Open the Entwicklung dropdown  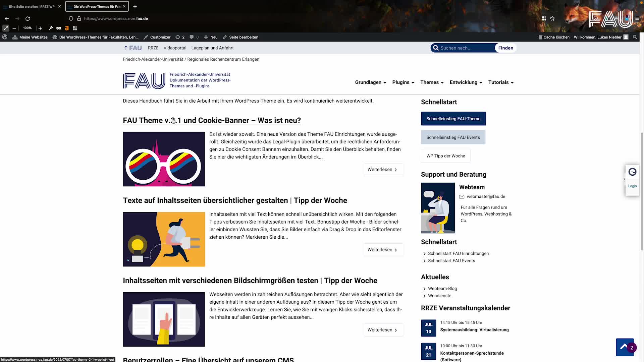tap(465, 82)
